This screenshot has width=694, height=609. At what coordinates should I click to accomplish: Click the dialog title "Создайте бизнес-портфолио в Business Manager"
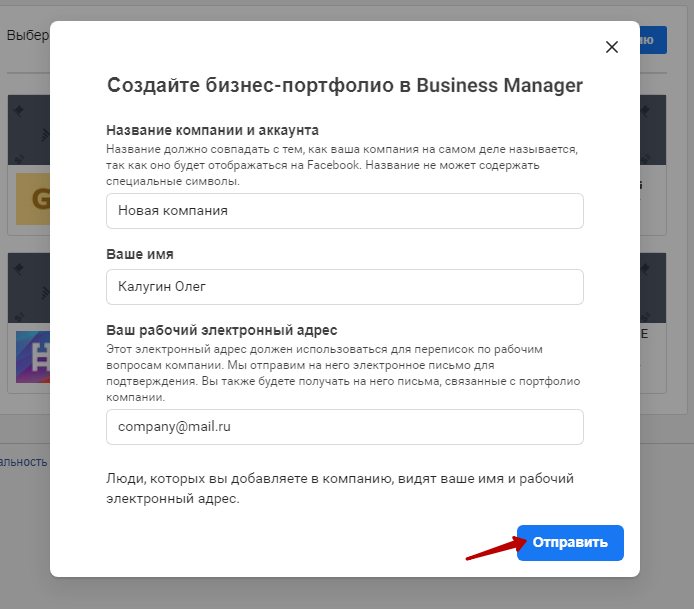click(x=345, y=85)
